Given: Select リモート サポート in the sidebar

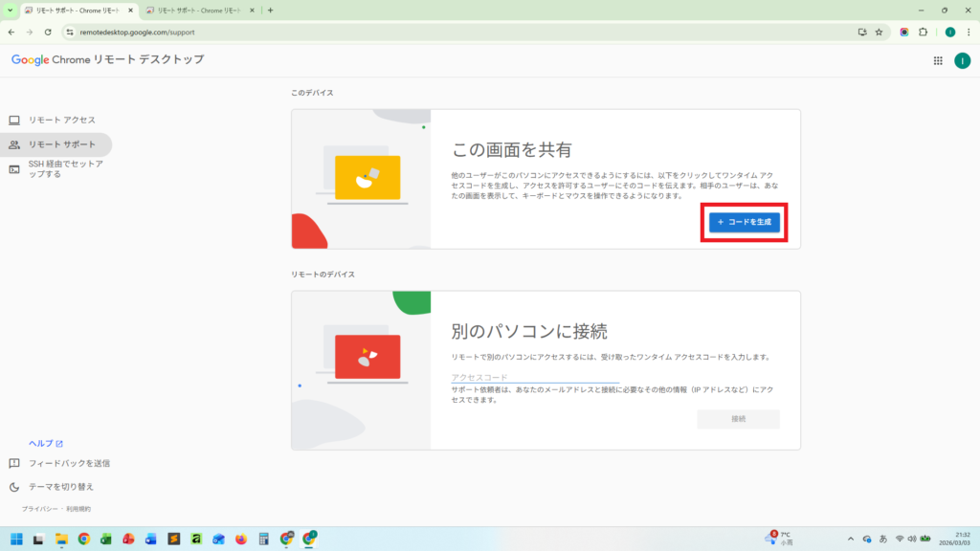Looking at the screenshot, I should pyautogui.click(x=61, y=144).
